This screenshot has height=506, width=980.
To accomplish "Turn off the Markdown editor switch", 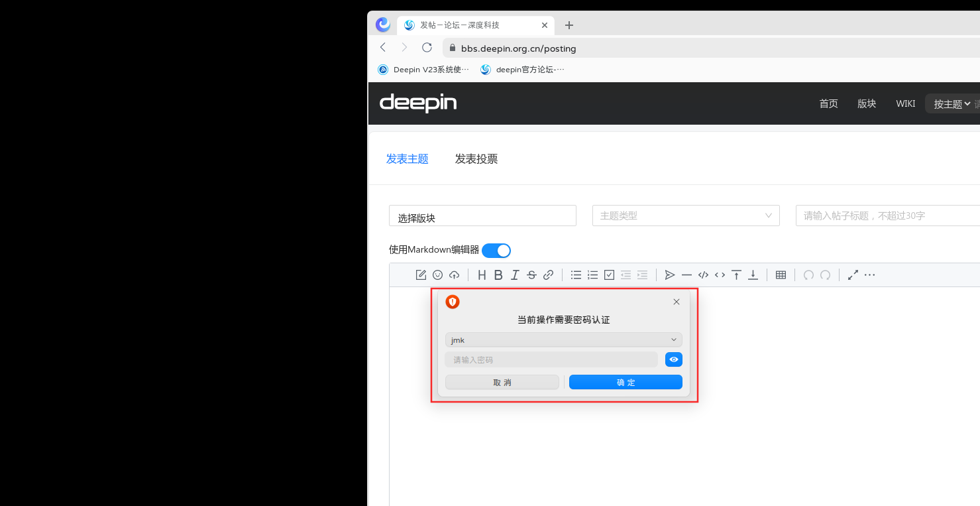I will (496, 251).
